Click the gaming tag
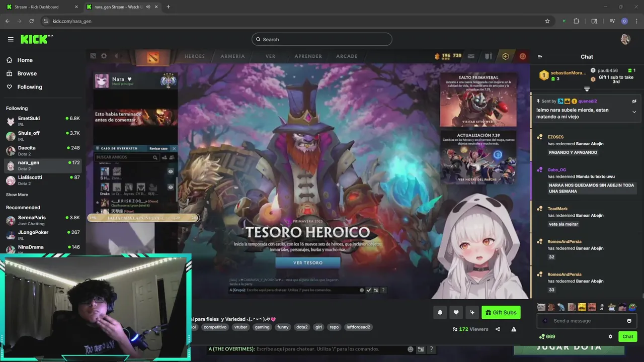 point(262,327)
